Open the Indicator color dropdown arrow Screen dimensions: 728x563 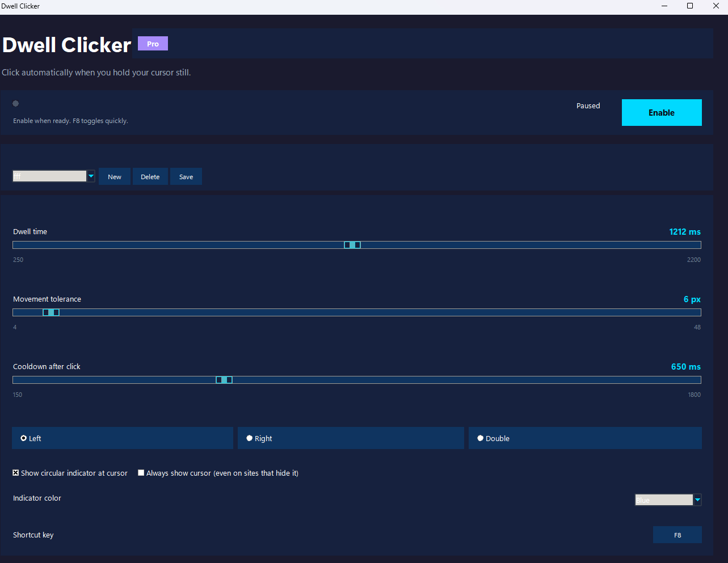[698, 500]
